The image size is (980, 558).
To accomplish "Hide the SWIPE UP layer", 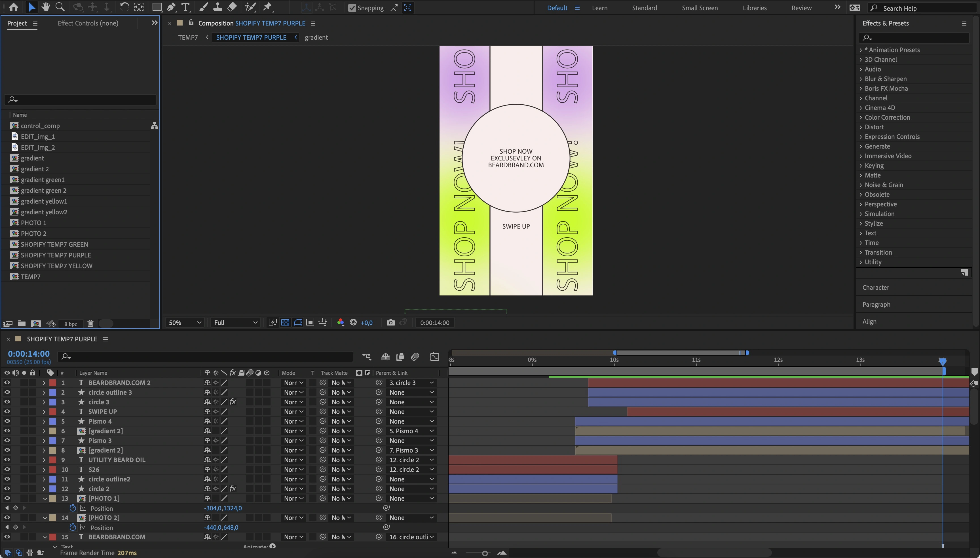I will [x=7, y=412].
